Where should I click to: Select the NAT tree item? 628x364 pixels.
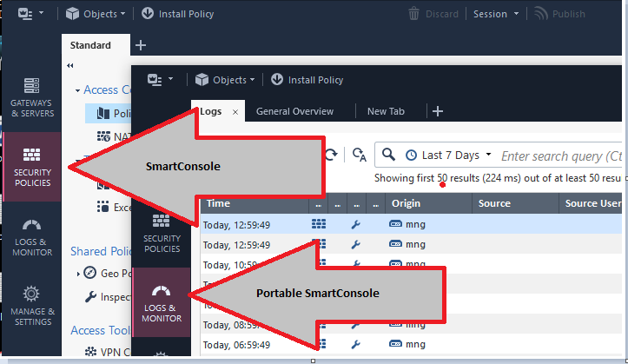point(114,136)
